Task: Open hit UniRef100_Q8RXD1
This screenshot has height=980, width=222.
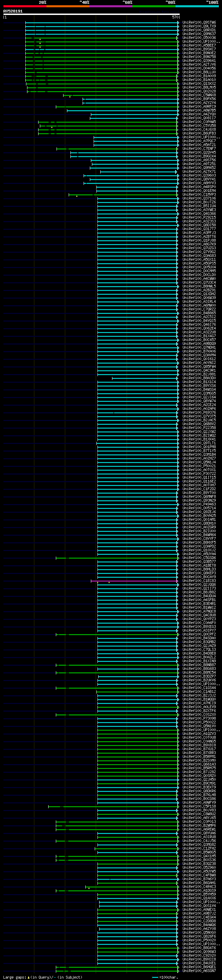Action: pos(199,30)
